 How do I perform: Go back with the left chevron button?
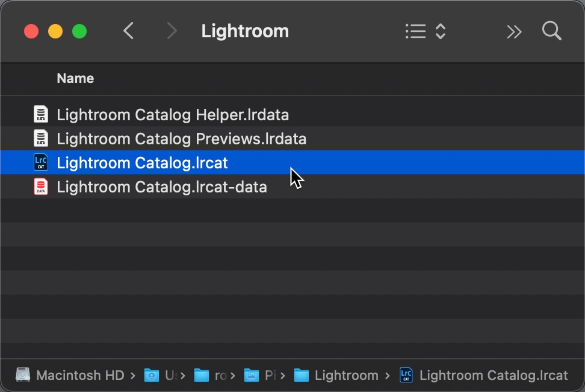pos(128,31)
